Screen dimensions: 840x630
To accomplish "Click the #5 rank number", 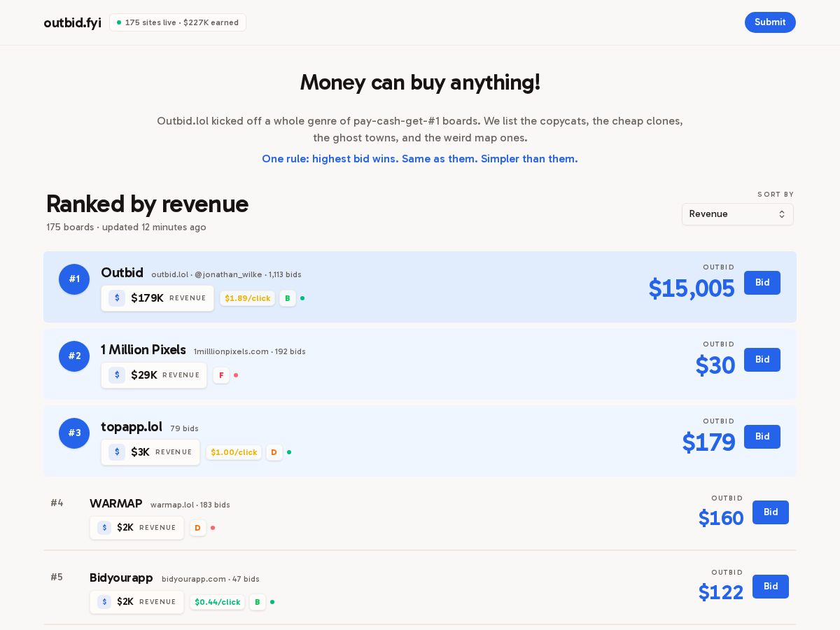I will [57, 577].
